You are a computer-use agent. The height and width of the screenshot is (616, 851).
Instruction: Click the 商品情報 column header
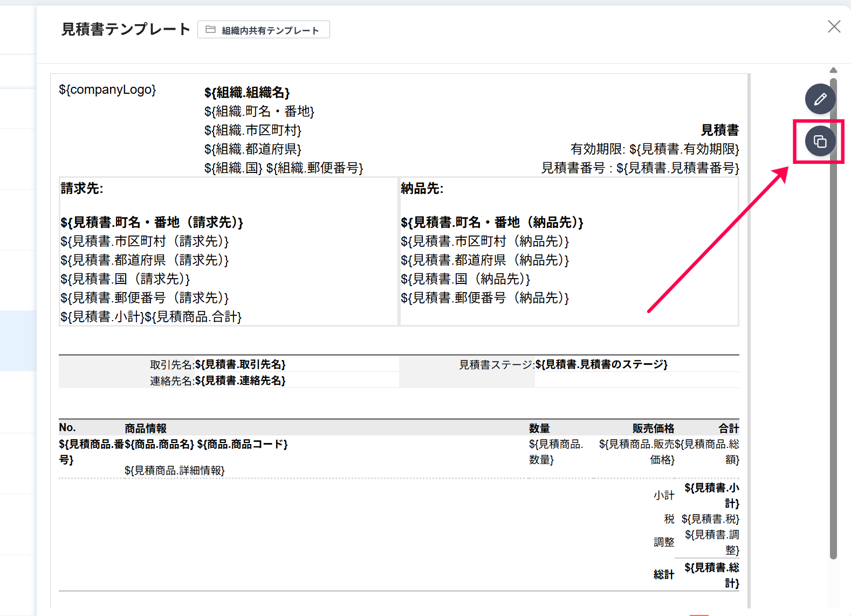click(146, 428)
